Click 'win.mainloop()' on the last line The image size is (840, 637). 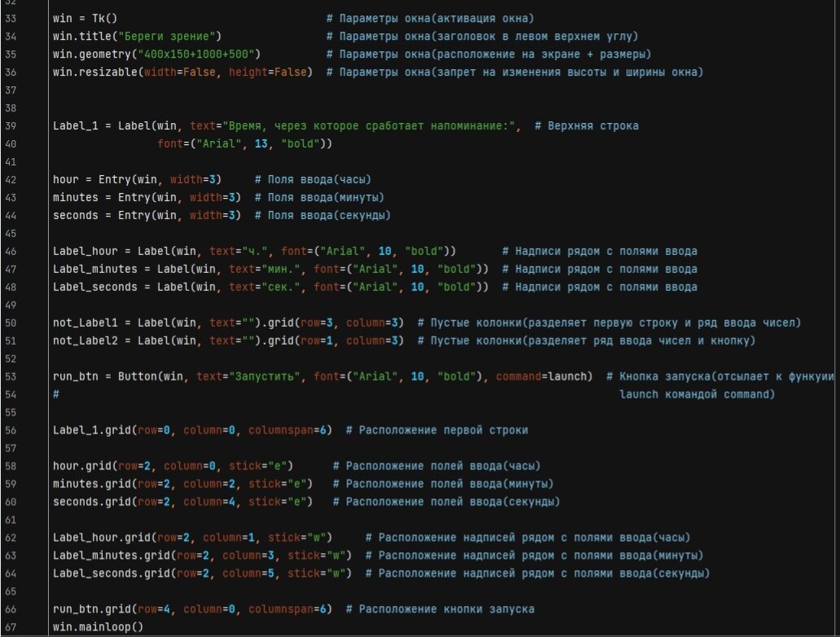point(98,627)
